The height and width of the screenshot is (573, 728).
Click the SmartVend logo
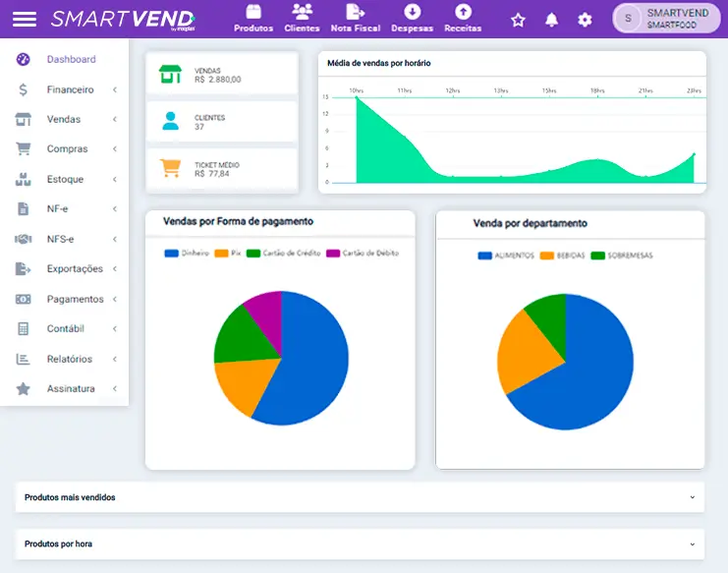(123, 20)
